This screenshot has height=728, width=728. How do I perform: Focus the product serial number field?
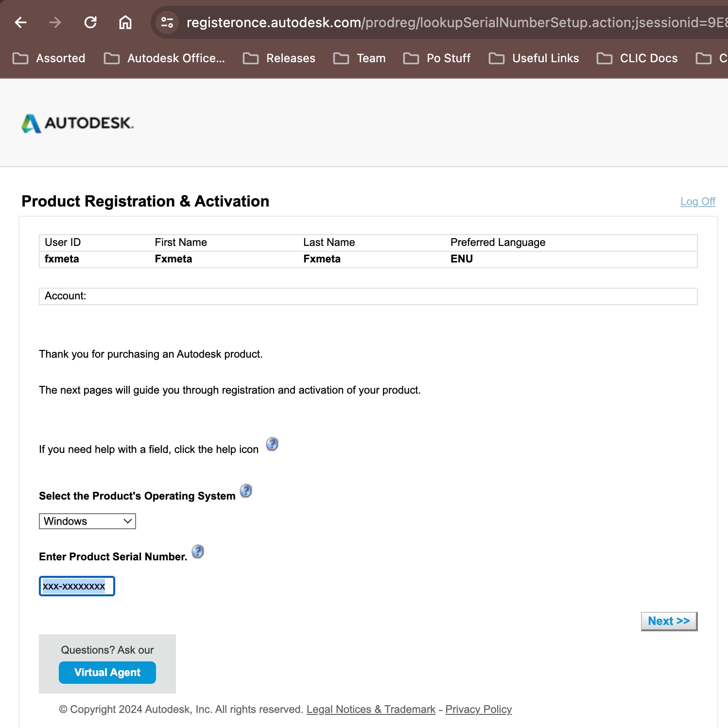pos(77,586)
